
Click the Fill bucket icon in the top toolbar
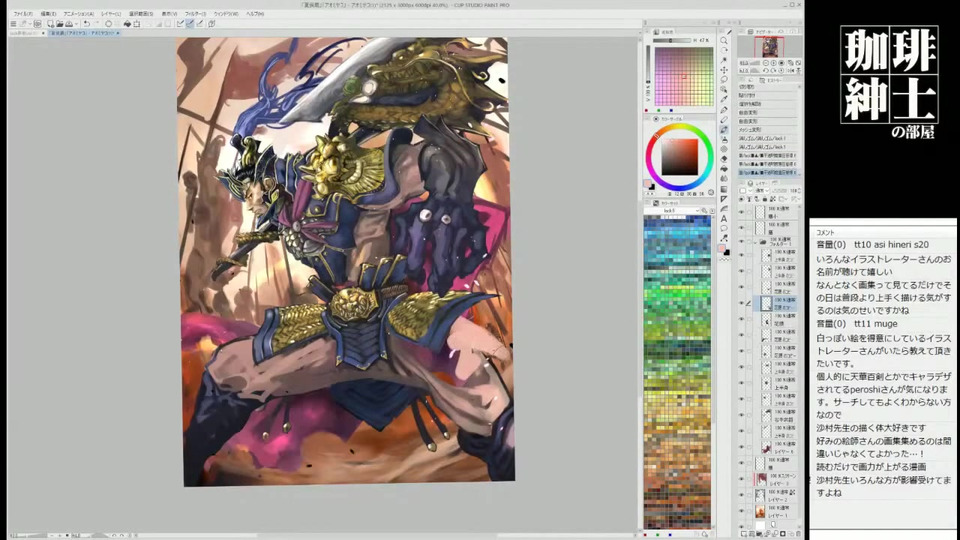point(127,23)
